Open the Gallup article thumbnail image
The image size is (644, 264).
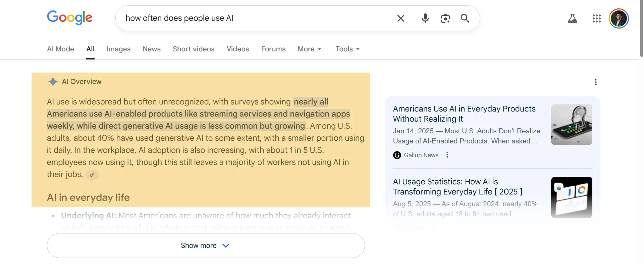[572, 124]
